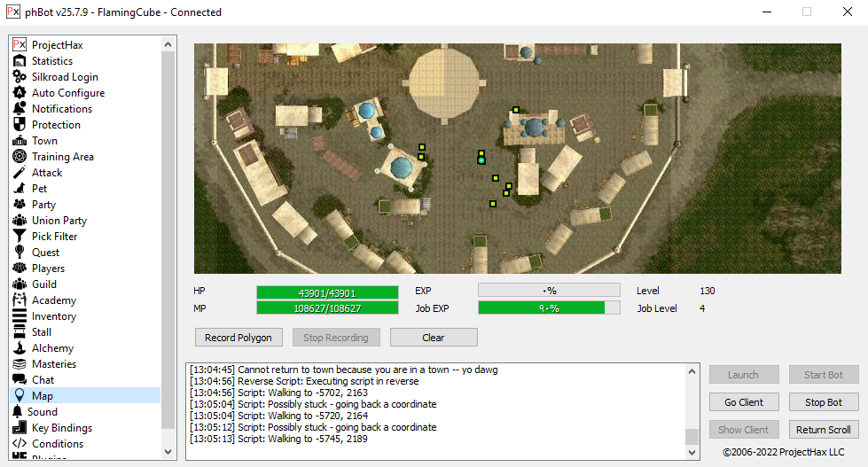Click the Inventory chest icon
Viewport: 868px width, 467px height.
(19, 316)
